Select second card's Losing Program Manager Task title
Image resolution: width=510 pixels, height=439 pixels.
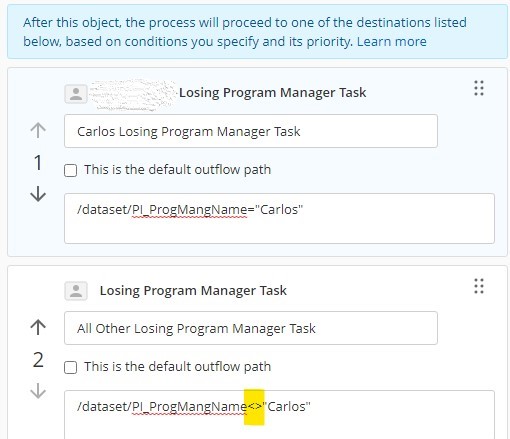pos(193,291)
